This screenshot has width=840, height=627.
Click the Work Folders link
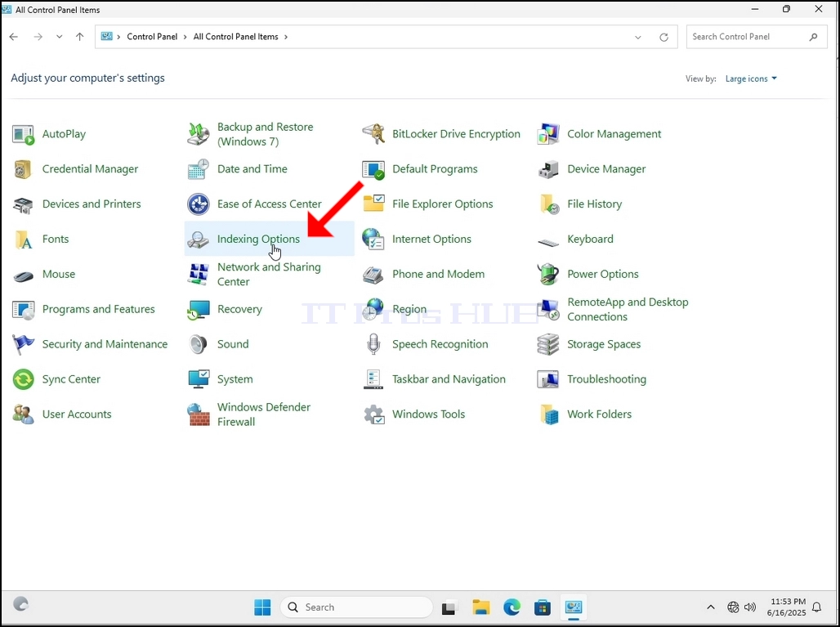tap(600, 414)
